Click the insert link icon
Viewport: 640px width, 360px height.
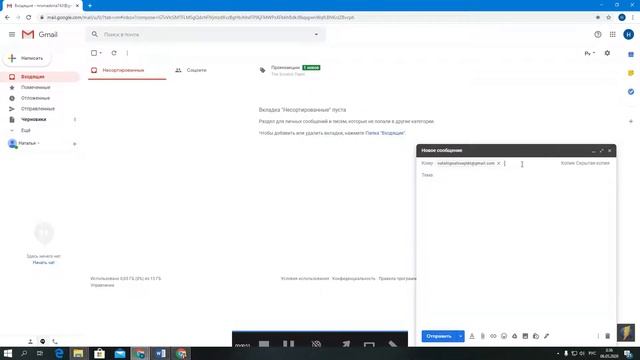(493, 336)
